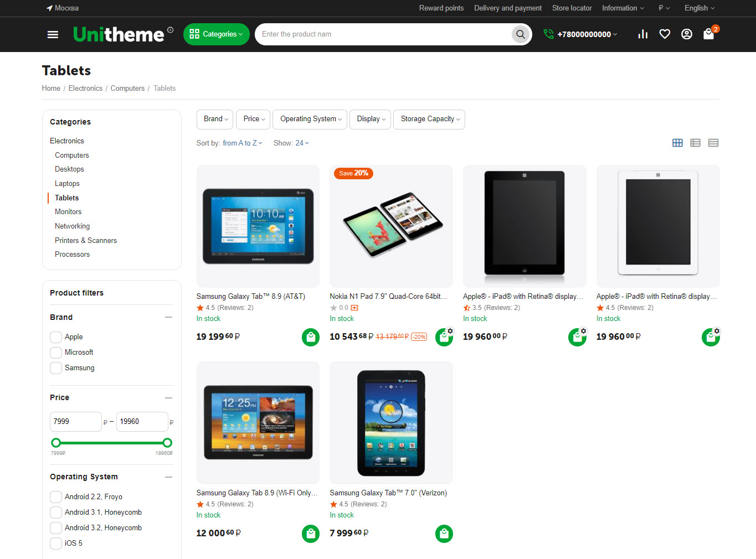
Task: Click the phone handset icon
Action: point(548,34)
